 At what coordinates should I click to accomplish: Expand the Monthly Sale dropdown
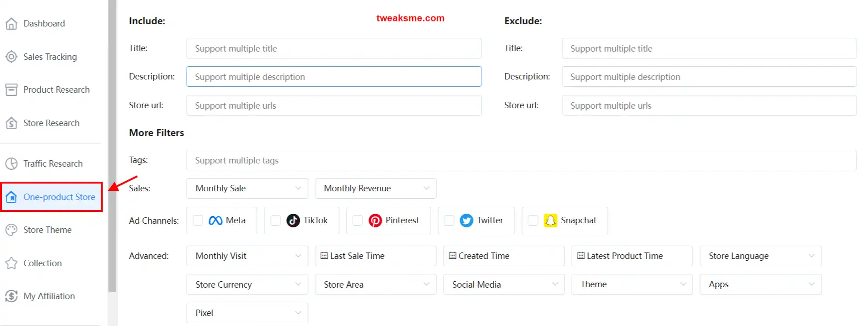coord(247,188)
